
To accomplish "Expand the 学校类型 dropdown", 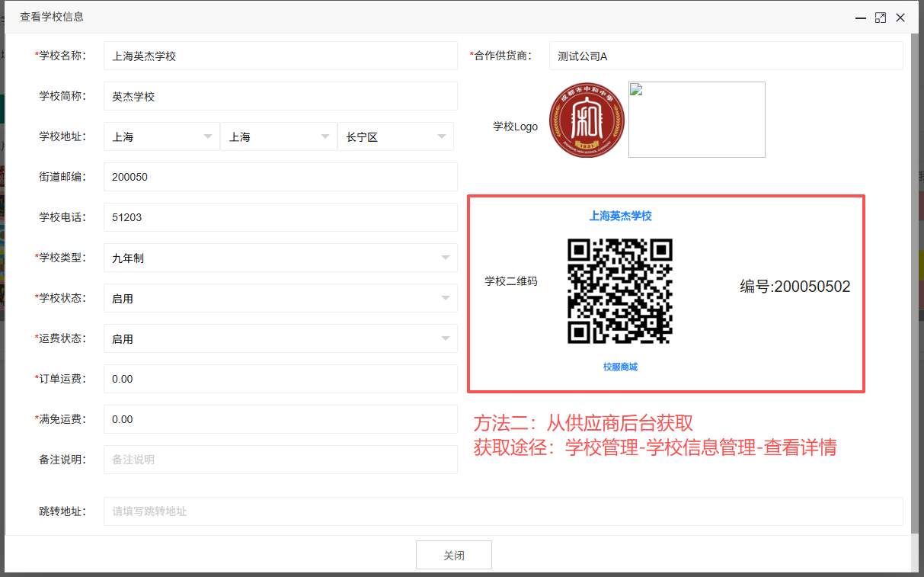I will (x=280, y=258).
